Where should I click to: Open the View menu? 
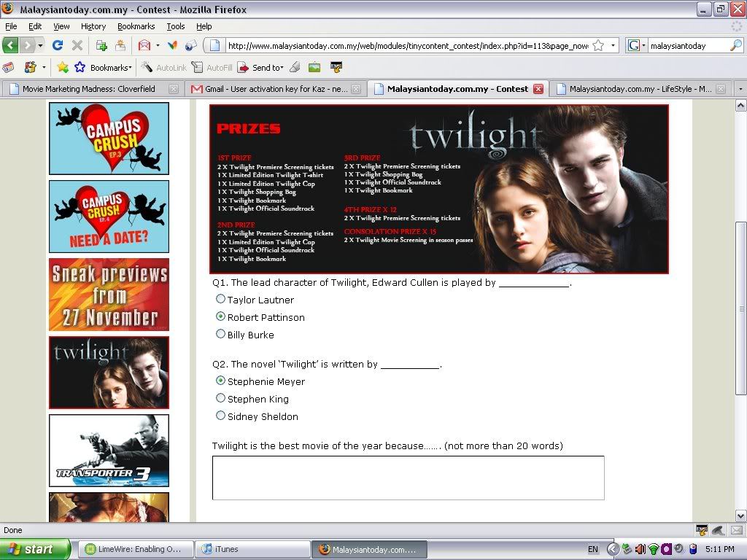[61, 26]
